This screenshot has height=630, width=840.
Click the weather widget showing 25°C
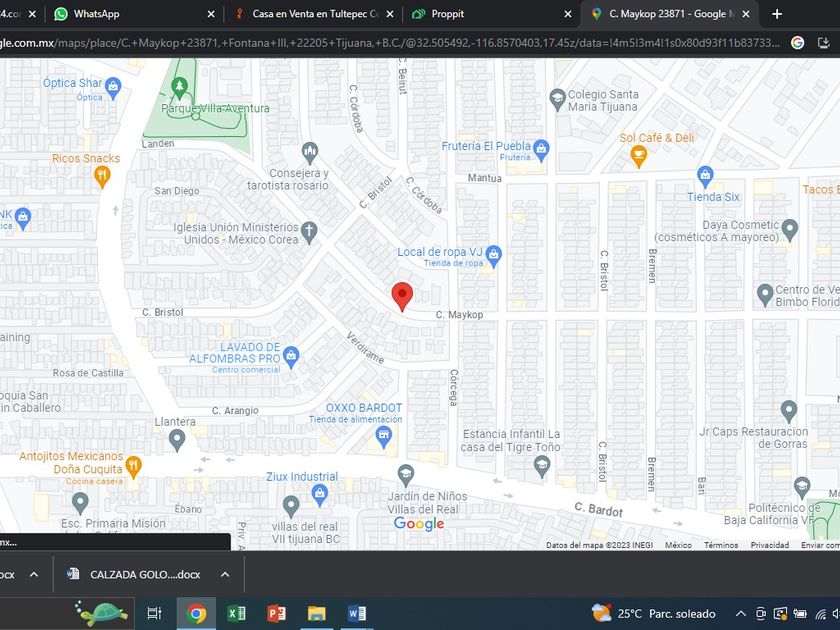click(653, 613)
